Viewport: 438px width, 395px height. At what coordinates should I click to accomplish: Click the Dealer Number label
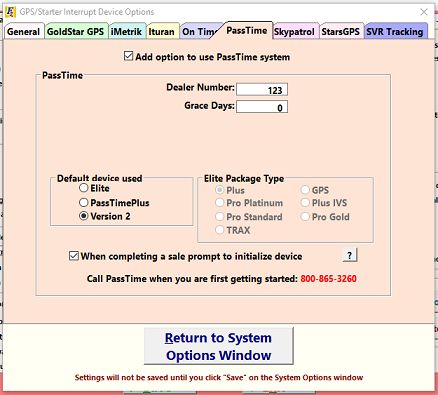(200, 87)
